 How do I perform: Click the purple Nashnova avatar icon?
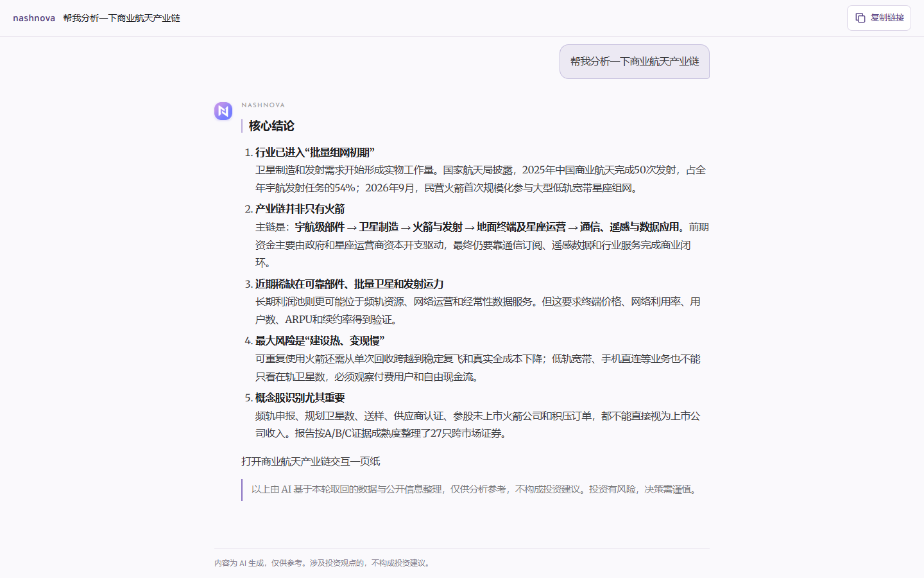223,111
